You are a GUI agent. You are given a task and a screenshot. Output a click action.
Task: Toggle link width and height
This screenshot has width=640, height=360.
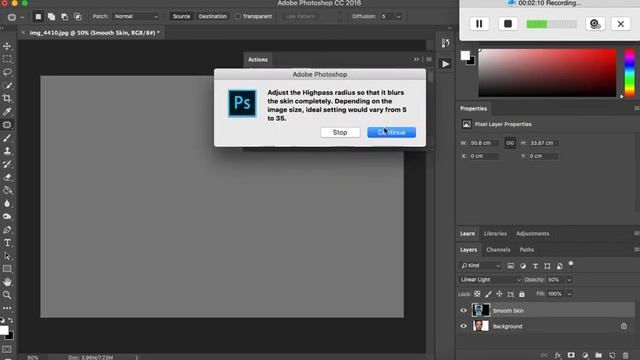510,143
